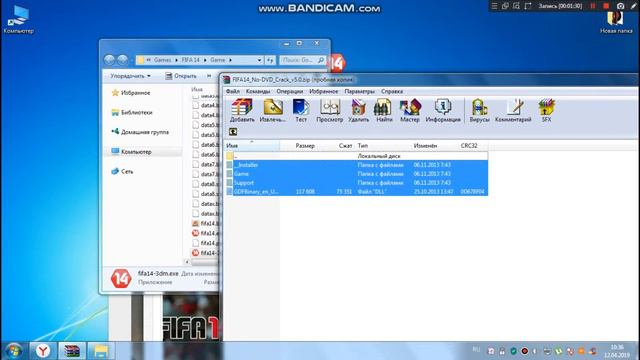Select the GDFBinary_en_U... file row

point(356,191)
